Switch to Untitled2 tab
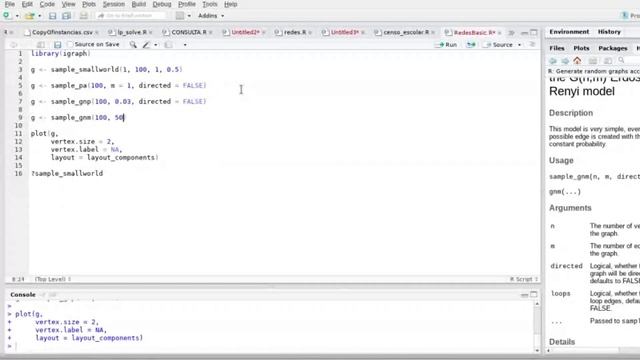The image size is (640, 360). tap(245, 32)
